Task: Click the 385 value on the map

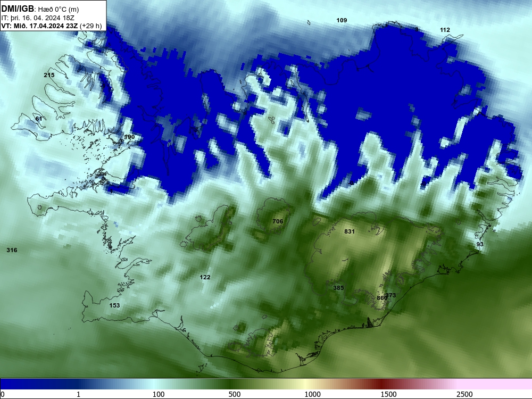Action: coord(338,288)
